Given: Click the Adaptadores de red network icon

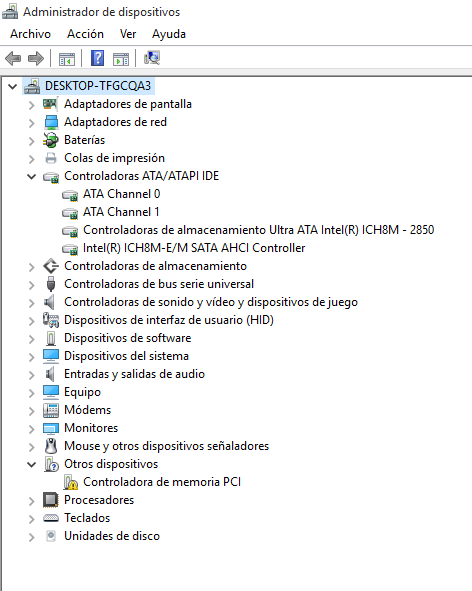Looking at the screenshot, I should click(51, 122).
